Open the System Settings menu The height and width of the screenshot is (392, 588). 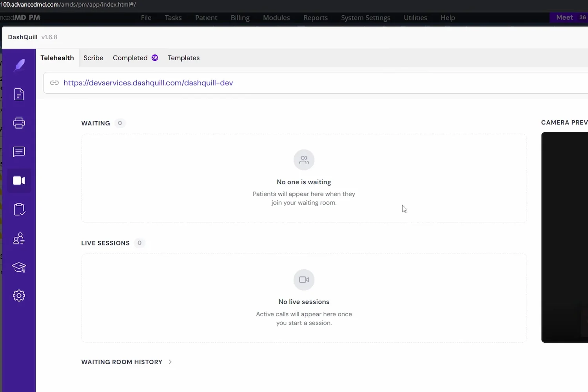coord(366,18)
